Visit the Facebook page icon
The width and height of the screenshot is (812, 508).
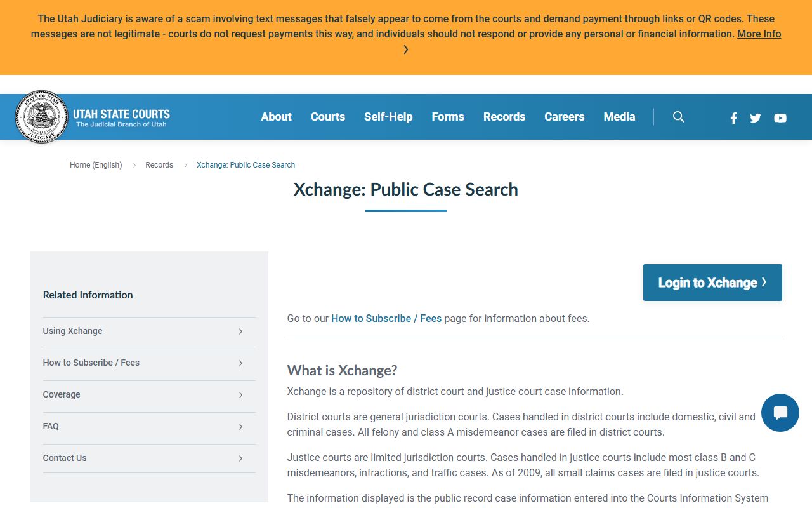coord(733,117)
